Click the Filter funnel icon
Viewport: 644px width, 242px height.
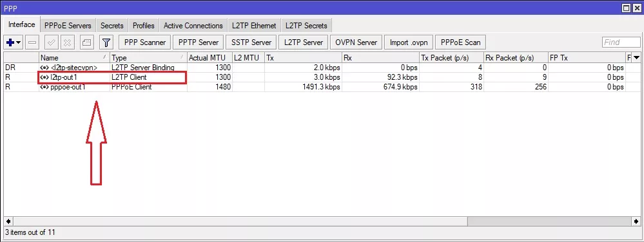click(x=106, y=42)
